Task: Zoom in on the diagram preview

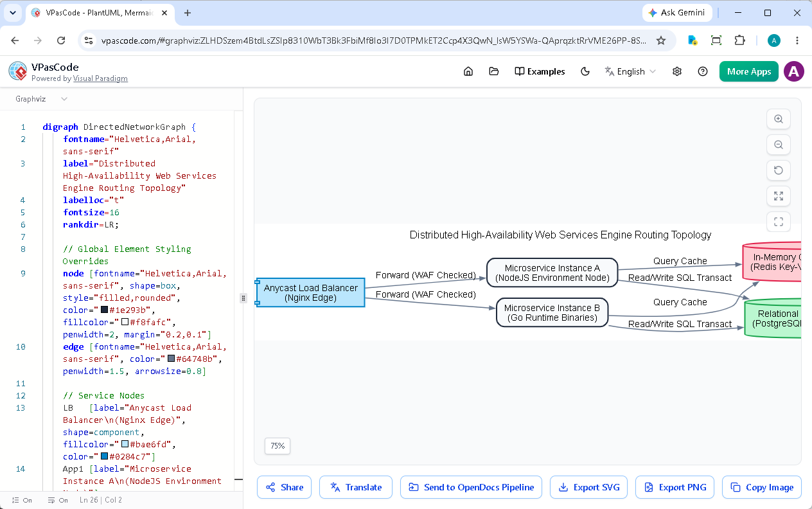Action: pyautogui.click(x=779, y=119)
